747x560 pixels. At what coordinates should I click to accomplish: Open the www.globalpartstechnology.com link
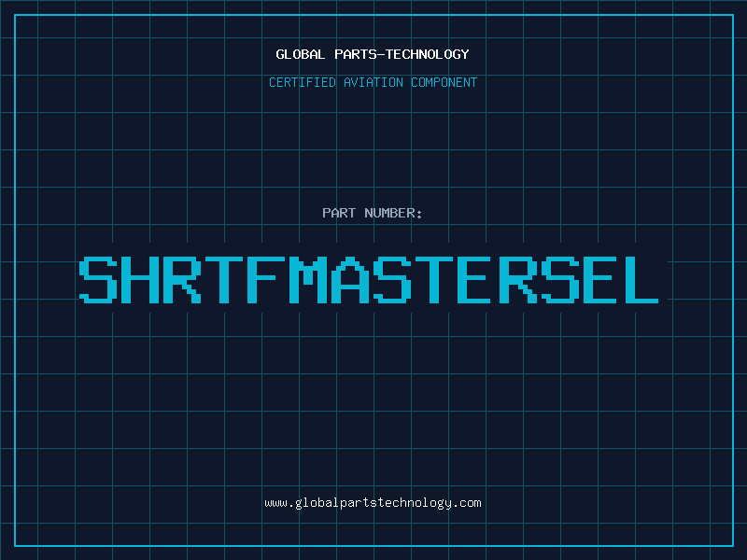point(373,503)
